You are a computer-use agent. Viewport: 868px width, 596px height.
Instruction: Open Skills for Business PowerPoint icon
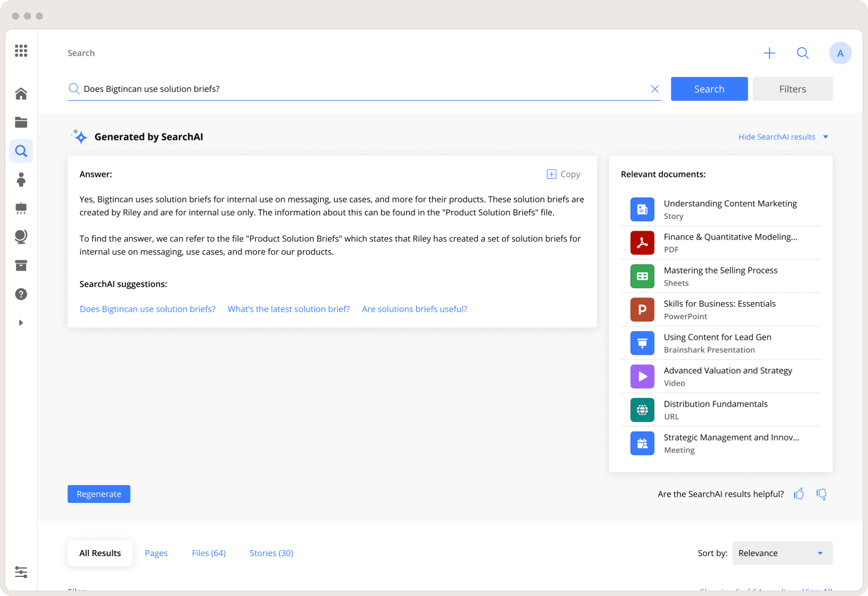point(642,309)
